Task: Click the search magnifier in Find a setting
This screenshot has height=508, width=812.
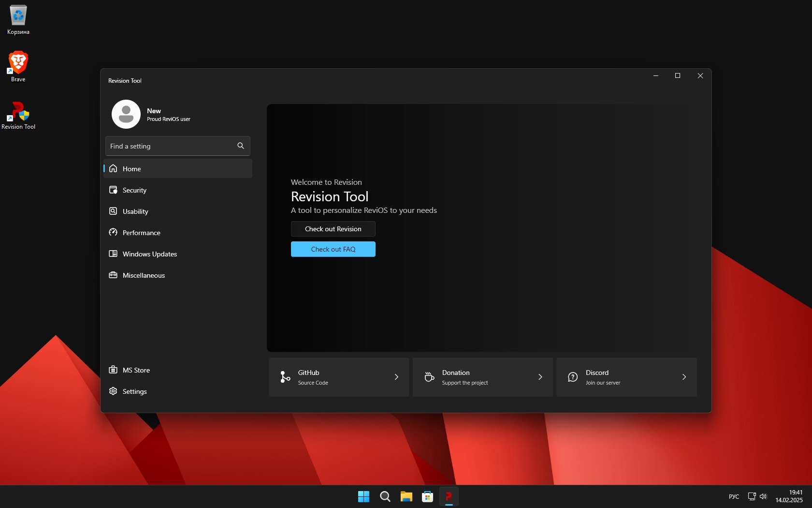Action: pyautogui.click(x=240, y=146)
